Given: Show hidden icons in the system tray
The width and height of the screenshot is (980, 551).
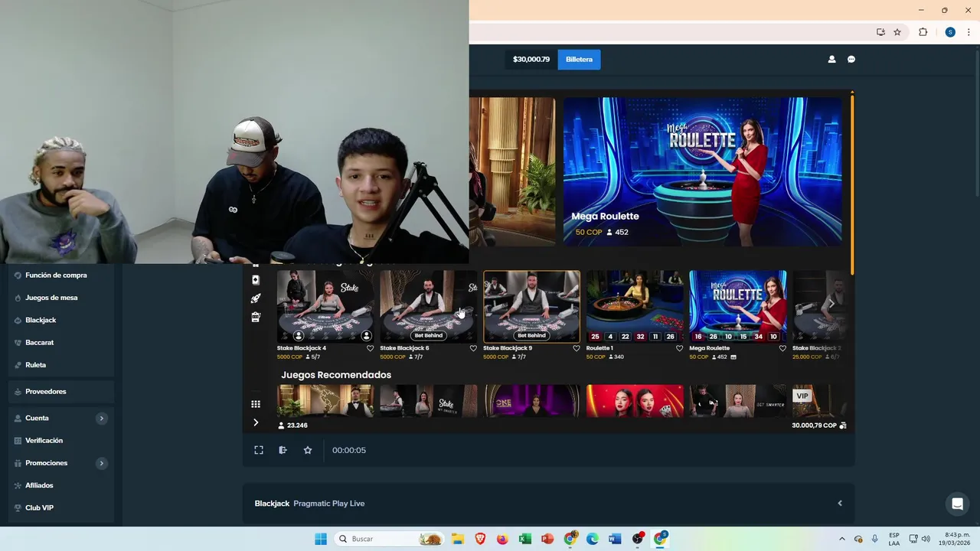Looking at the screenshot, I should coord(842,539).
